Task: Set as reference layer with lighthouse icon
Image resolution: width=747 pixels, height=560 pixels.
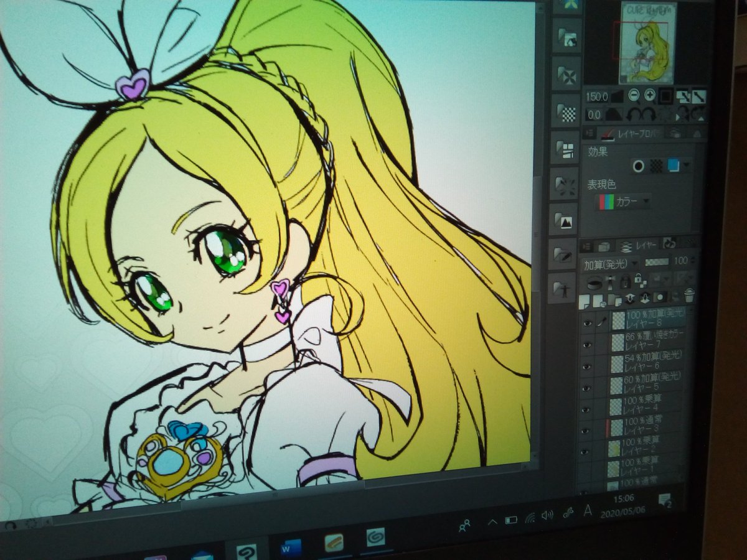Action: pos(610,283)
